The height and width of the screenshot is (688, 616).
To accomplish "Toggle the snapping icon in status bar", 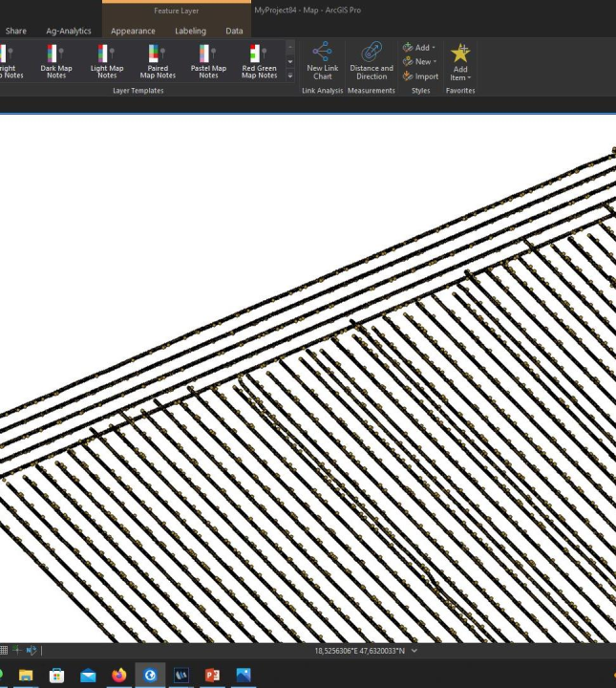I will pos(16,651).
